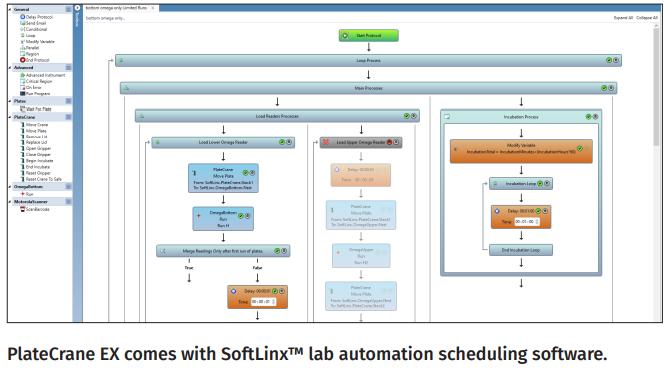Select the Send Email tool icon
Screen dimensions: 668x368
(23, 23)
